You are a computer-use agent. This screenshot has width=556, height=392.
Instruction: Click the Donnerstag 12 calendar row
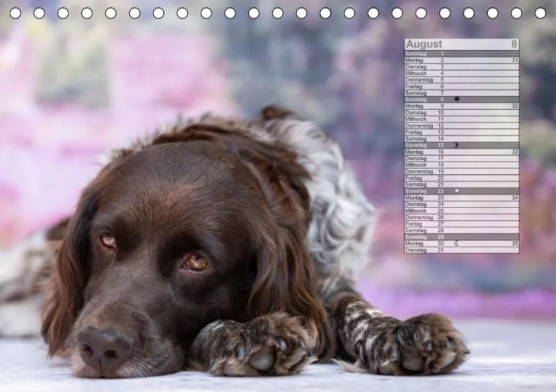(x=461, y=126)
